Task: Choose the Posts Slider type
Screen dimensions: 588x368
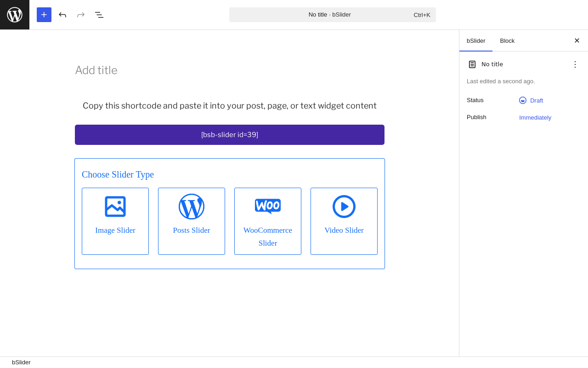Action: [x=192, y=221]
